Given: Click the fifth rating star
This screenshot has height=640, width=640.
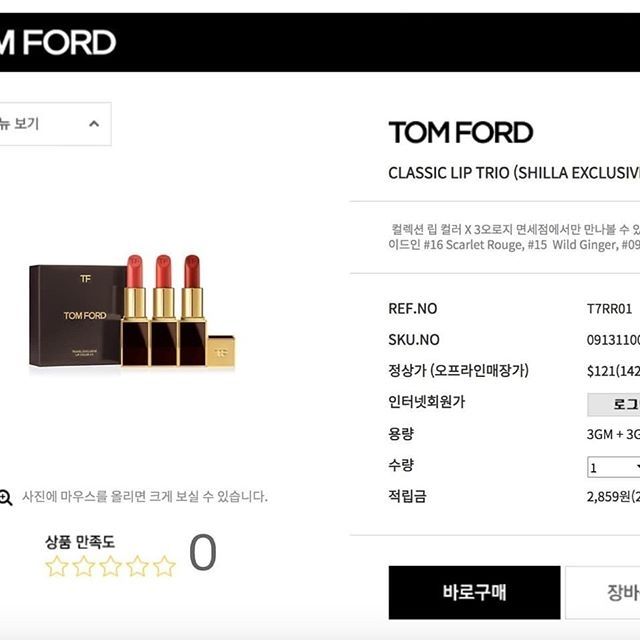Looking at the screenshot, I should [164, 566].
